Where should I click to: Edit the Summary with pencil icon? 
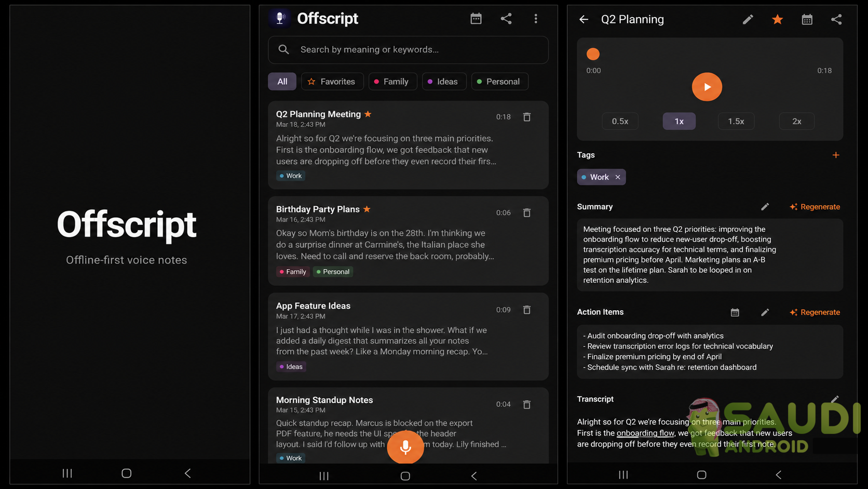pyautogui.click(x=765, y=207)
